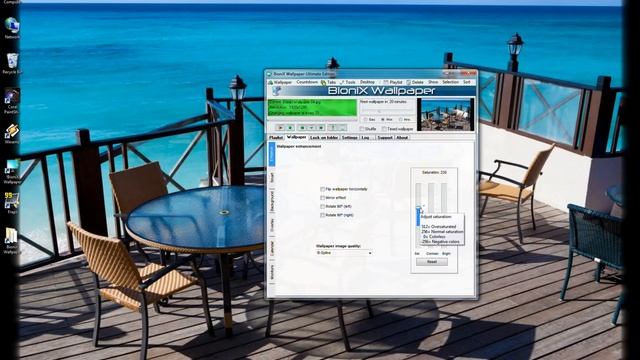This screenshot has width=640, height=360.
Task: Select the Overlay vertical side tab
Action: (x=272, y=225)
